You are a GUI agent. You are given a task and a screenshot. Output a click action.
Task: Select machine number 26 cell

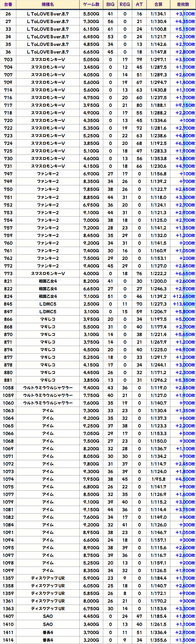[x=8, y=14]
